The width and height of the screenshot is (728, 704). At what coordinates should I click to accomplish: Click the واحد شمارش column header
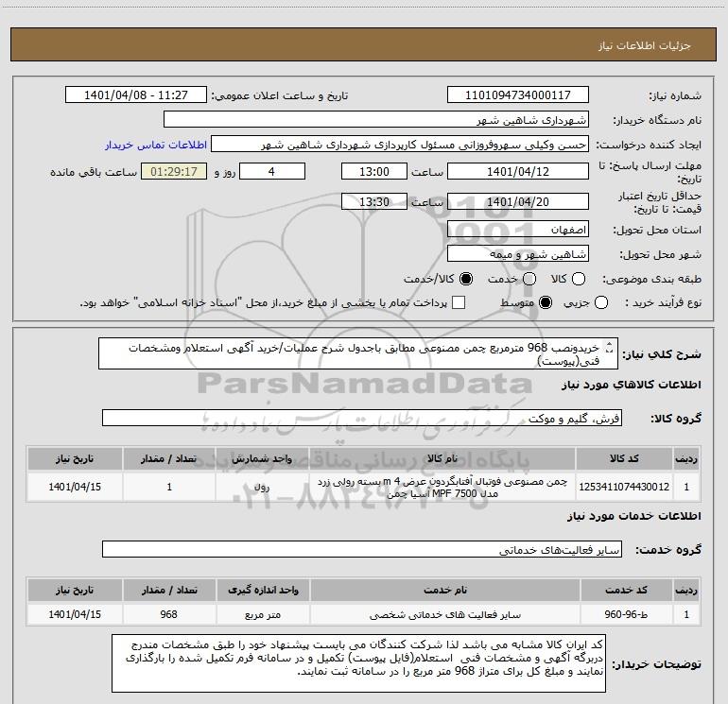[262, 459]
